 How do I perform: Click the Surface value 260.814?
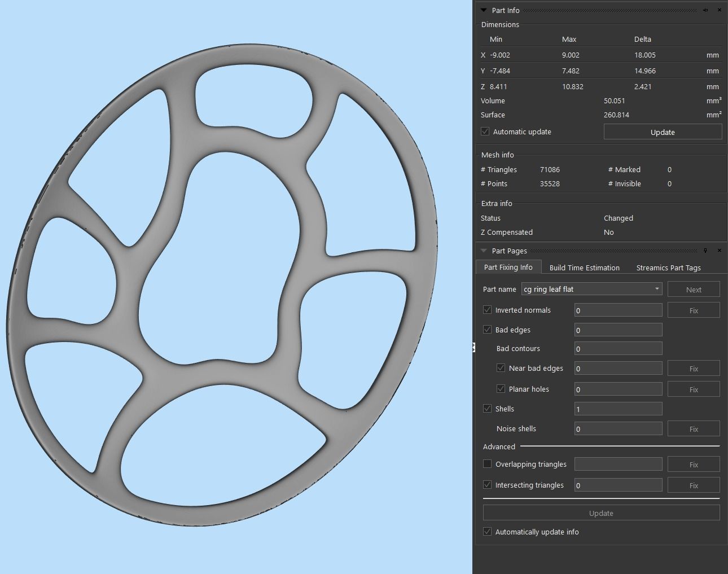pos(616,115)
